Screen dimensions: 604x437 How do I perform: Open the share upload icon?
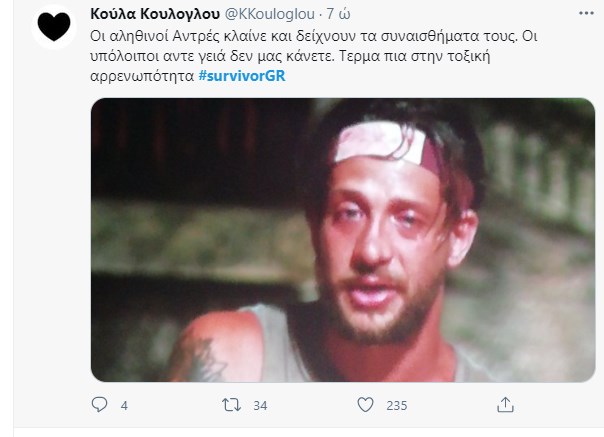pos(505,405)
